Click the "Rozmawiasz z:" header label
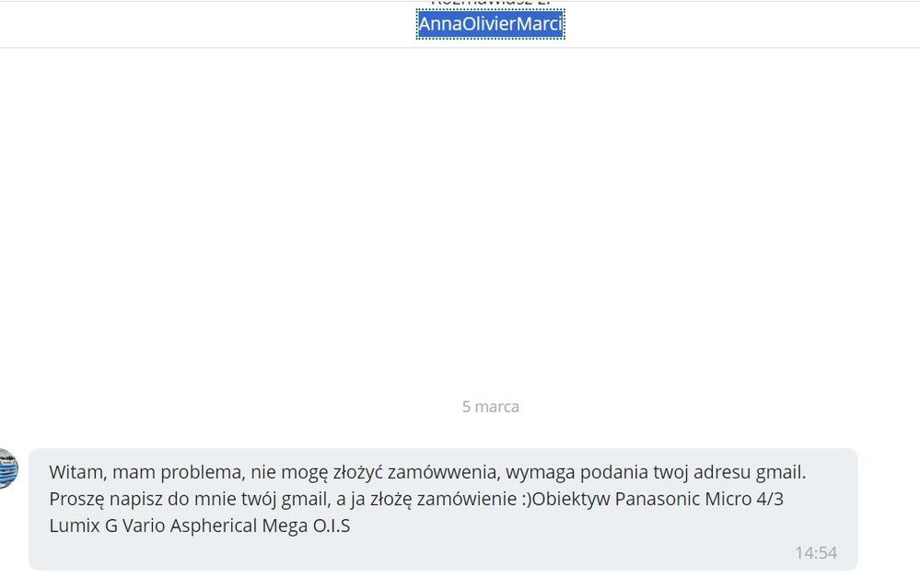Image resolution: width=920 pixels, height=588 pixels. point(490,3)
